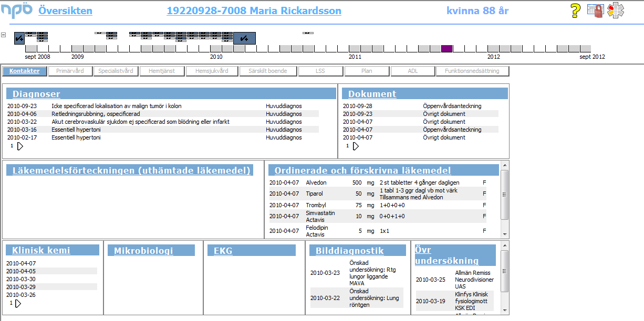Switch to the Funktionsnedsättning tab
This screenshot has height=321, width=644.
tap(472, 71)
